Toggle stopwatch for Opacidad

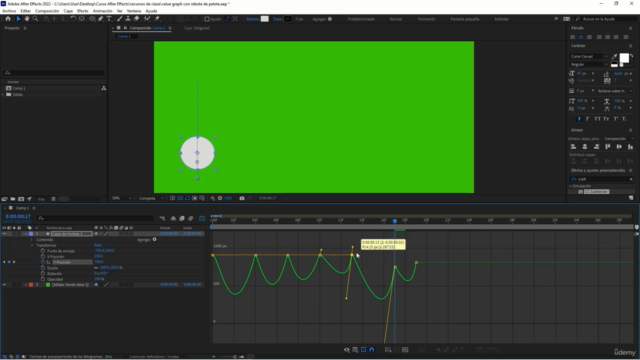[43, 279]
